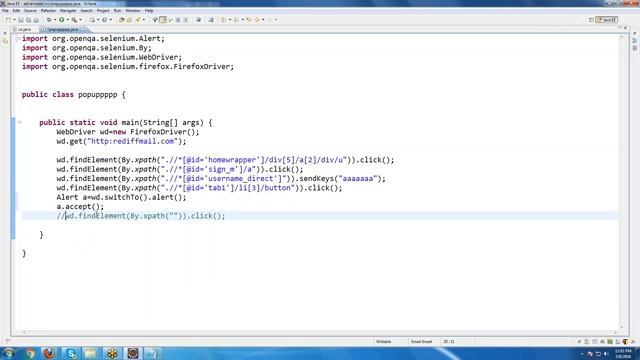
Task: Collapse the import statements fold marker
Action: [18, 38]
